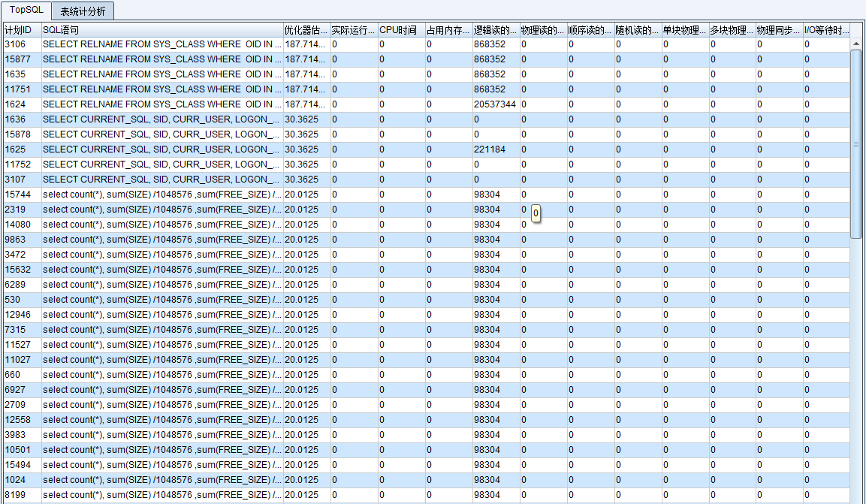
Task: Click the CPU时间 column header
Action: coord(400,30)
